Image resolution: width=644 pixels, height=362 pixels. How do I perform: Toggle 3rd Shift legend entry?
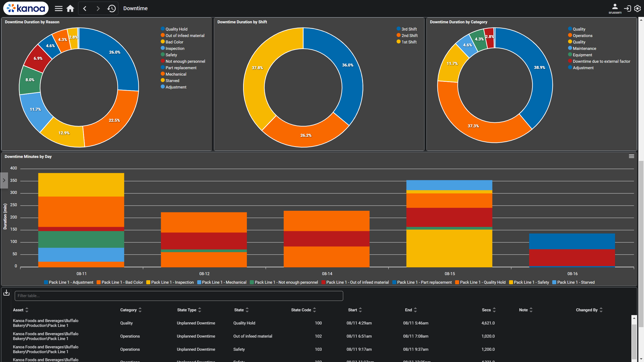[407, 29]
